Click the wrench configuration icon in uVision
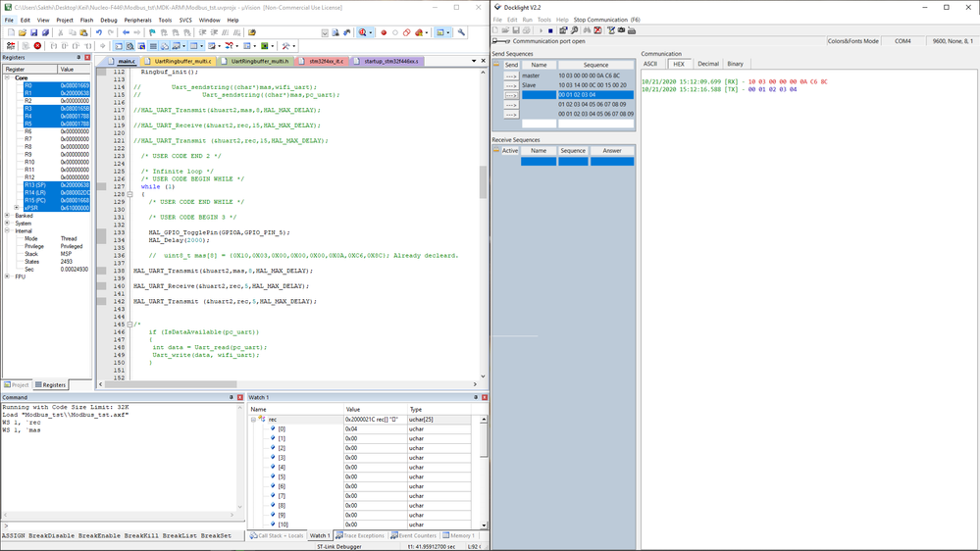 click(x=461, y=32)
